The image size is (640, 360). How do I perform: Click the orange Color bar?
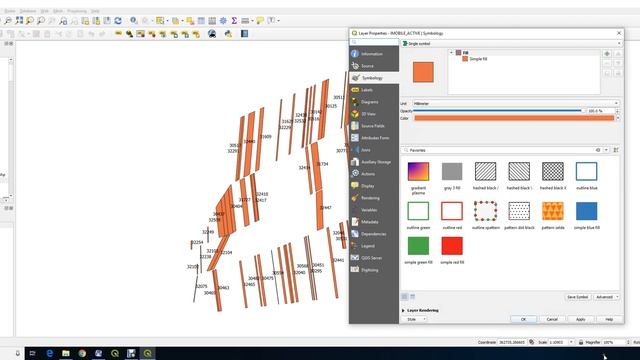(514, 118)
